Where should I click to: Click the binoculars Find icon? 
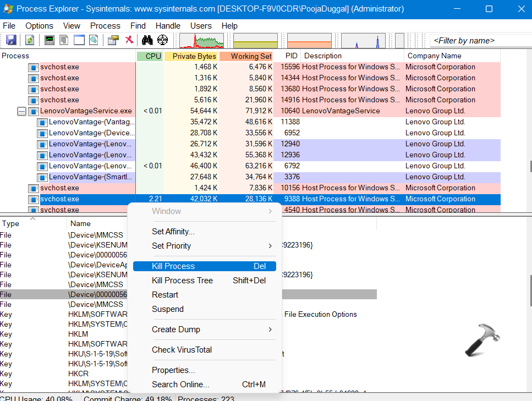click(x=147, y=40)
